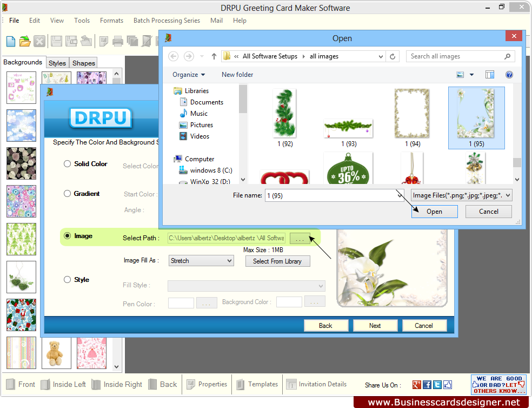Expand the File name history dropdown
The height and width of the screenshot is (408, 532).
tap(400, 195)
